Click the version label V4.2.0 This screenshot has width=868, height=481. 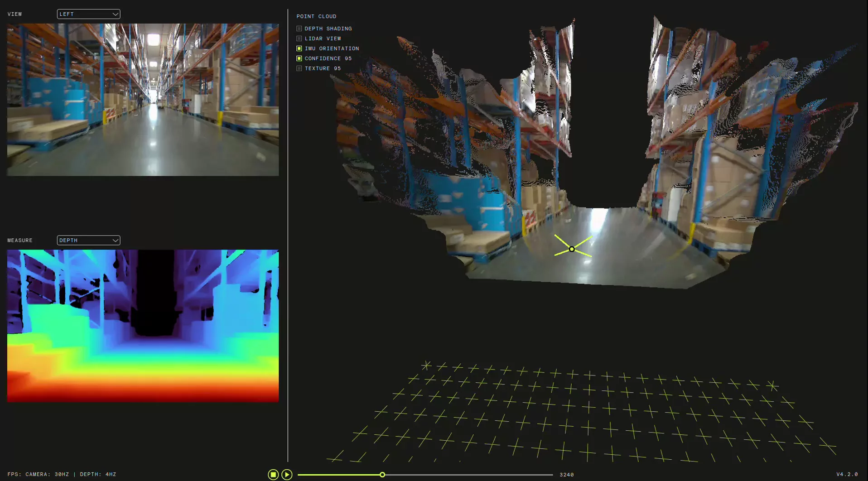[x=847, y=474]
